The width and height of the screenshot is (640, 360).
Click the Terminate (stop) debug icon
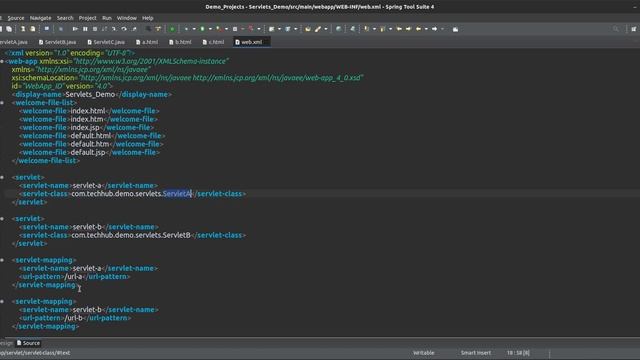click(x=95, y=29)
